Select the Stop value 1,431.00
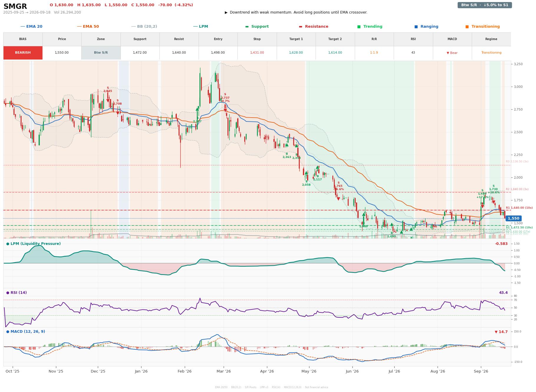Viewport: 536px width, 392px height. 257,53
